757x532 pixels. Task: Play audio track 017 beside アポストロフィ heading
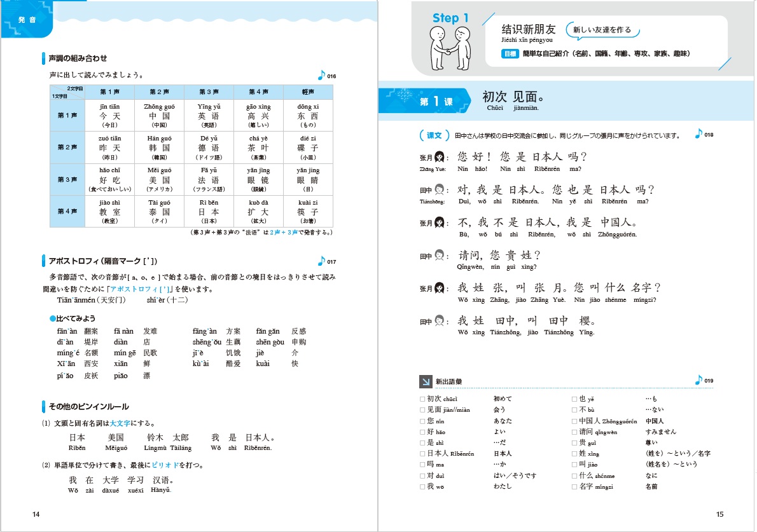click(x=321, y=261)
